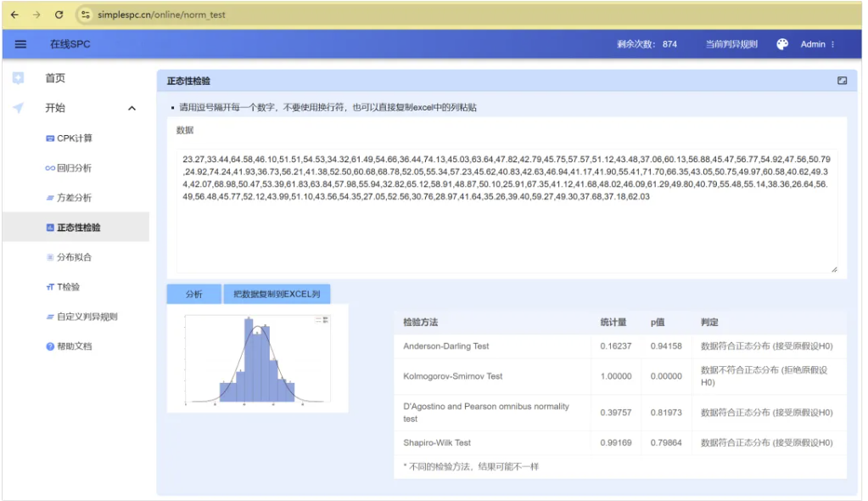Click the 分析 button
Viewport: 868px width, 501px height.
pyautogui.click(x=193, y=294)
